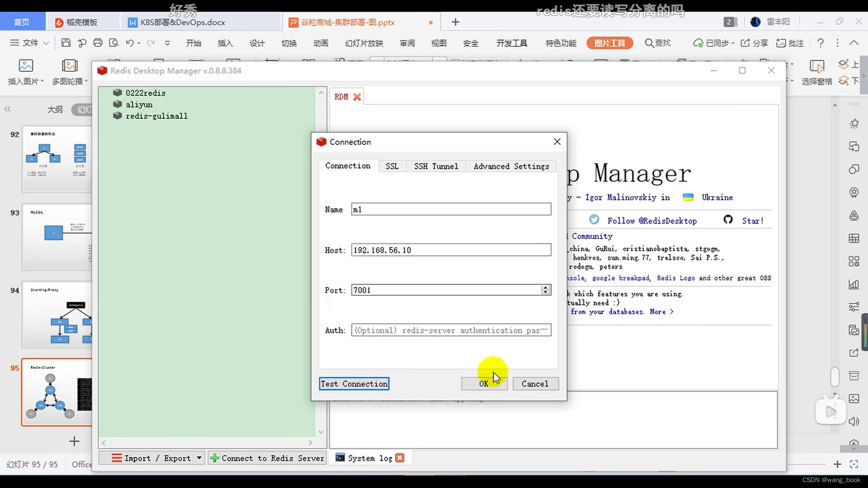This screenshot has height=488, width=868.
Task: Click the OK button in Connection dialog
Action: tap(484, 384)
